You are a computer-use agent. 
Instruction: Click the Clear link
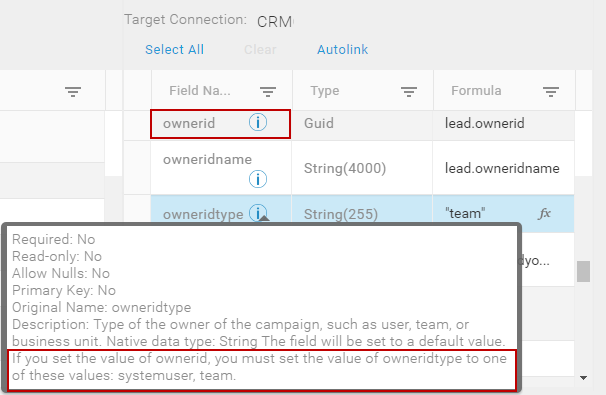coord(260,49)
